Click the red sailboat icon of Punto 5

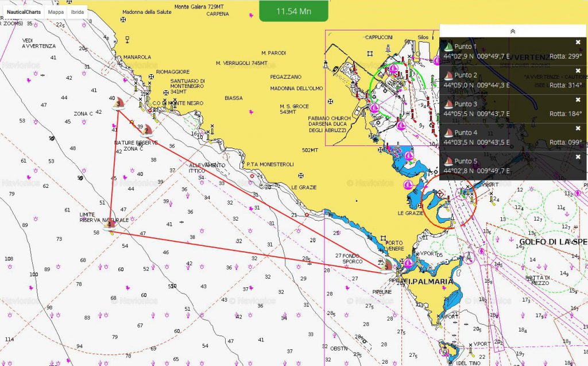click(x=448, y=161)
